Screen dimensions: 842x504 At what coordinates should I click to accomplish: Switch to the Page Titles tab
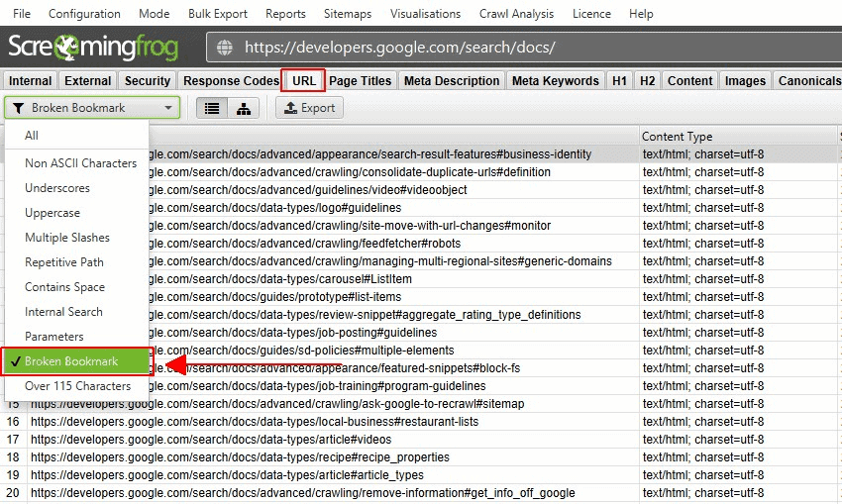(361, 81)
